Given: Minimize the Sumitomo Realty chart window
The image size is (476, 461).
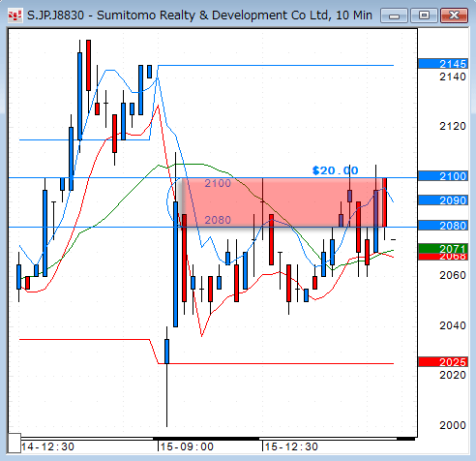Looking at the screenshot, I should coord(394,15).
